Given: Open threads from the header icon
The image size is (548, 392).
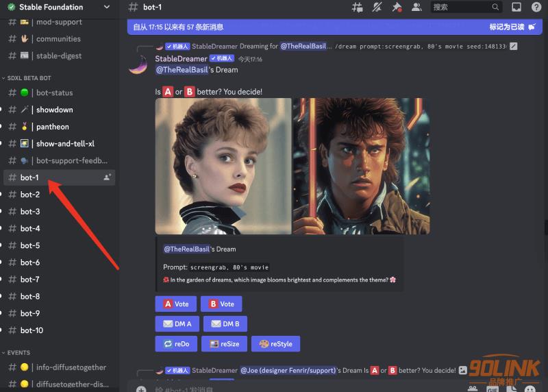Looking at the screenshot, I should click(357, 7).
